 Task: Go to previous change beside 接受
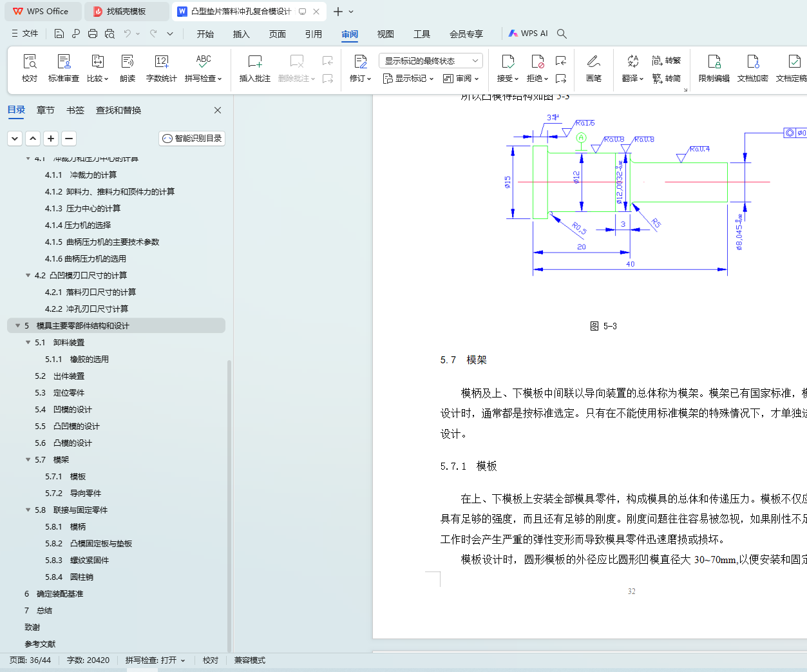click(x=561, y=61)
